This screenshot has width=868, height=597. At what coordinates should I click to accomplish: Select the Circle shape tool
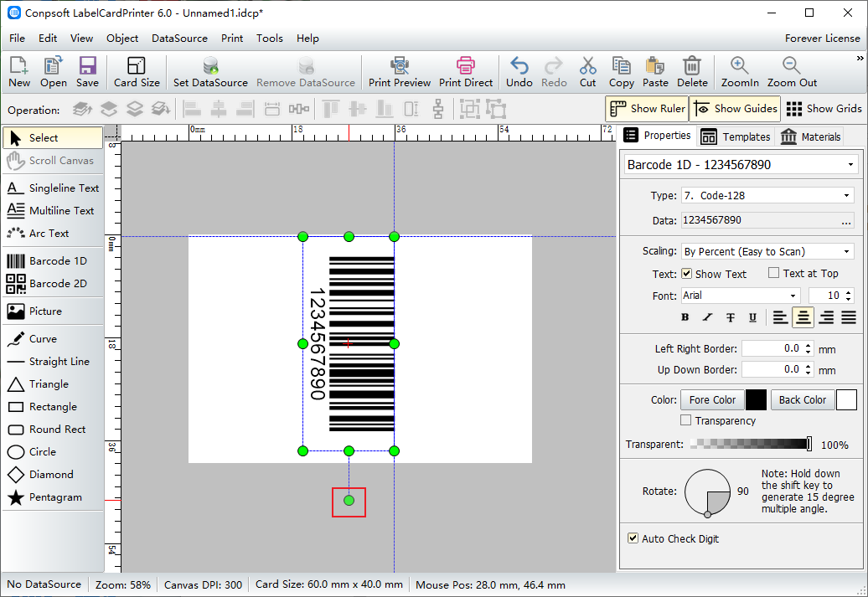pyautogui.click(x=53, y=453)
